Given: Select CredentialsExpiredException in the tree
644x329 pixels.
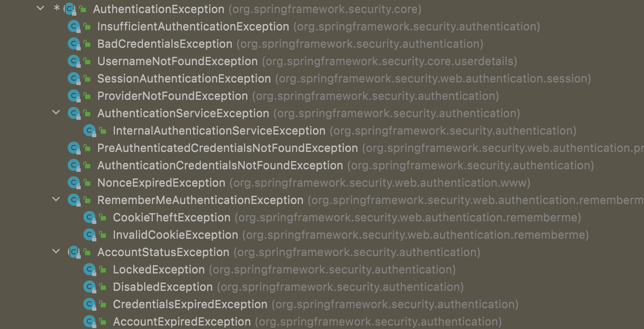Looking at the screenshot, I should [190, 304].
